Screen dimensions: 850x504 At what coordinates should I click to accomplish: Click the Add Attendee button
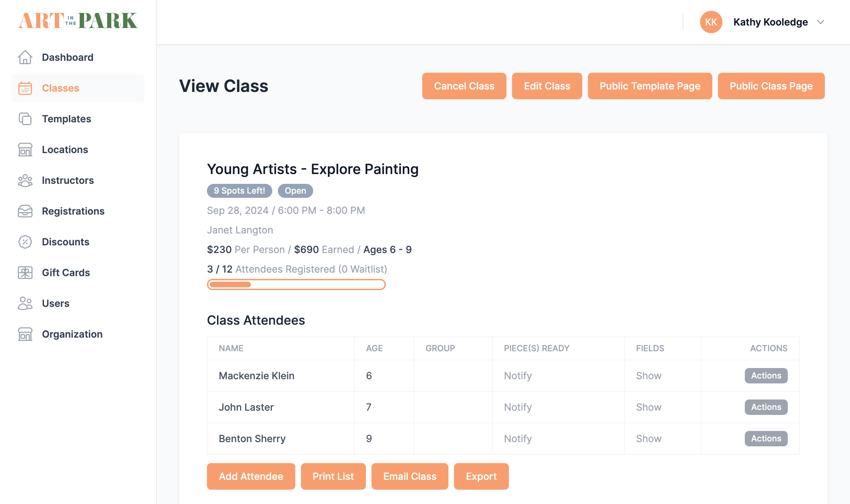coord(251,476)
